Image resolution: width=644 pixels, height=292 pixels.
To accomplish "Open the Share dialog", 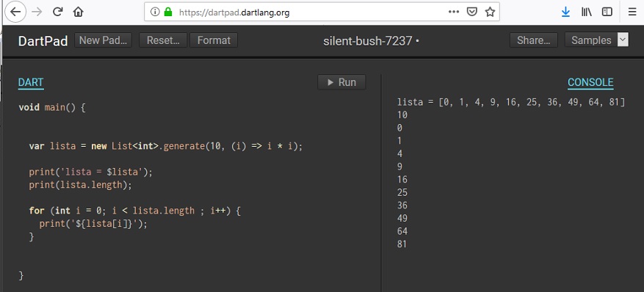I will (534, 40).
